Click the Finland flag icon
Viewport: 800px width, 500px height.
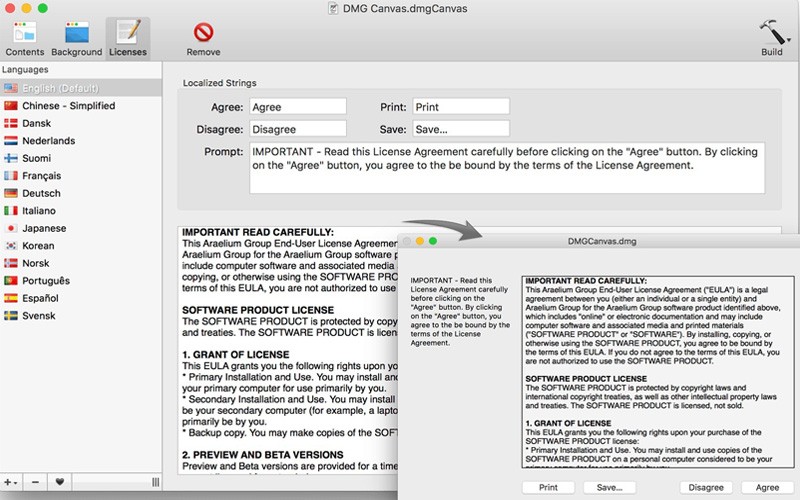[11, 158]
